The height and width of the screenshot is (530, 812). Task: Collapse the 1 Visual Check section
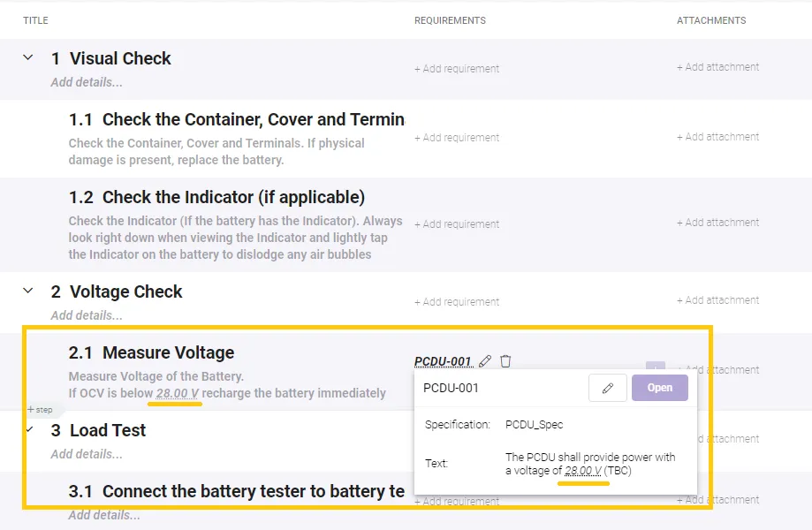tap(28, 58)
